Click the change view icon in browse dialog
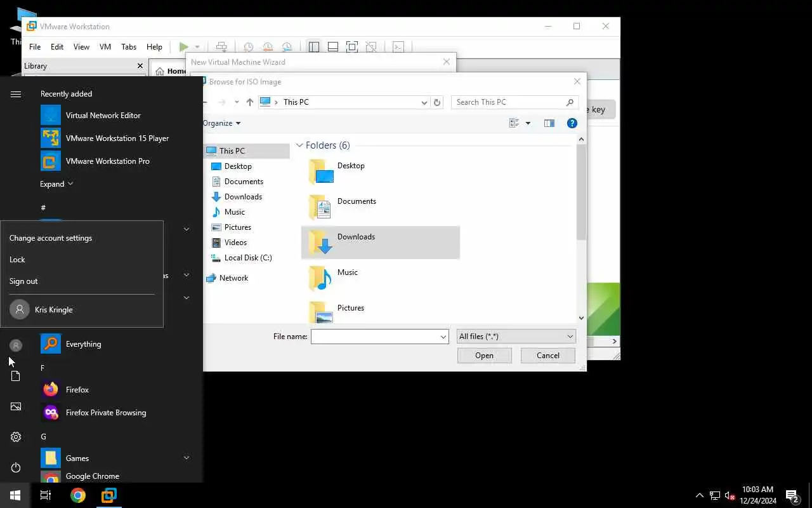 pos(514,123)
